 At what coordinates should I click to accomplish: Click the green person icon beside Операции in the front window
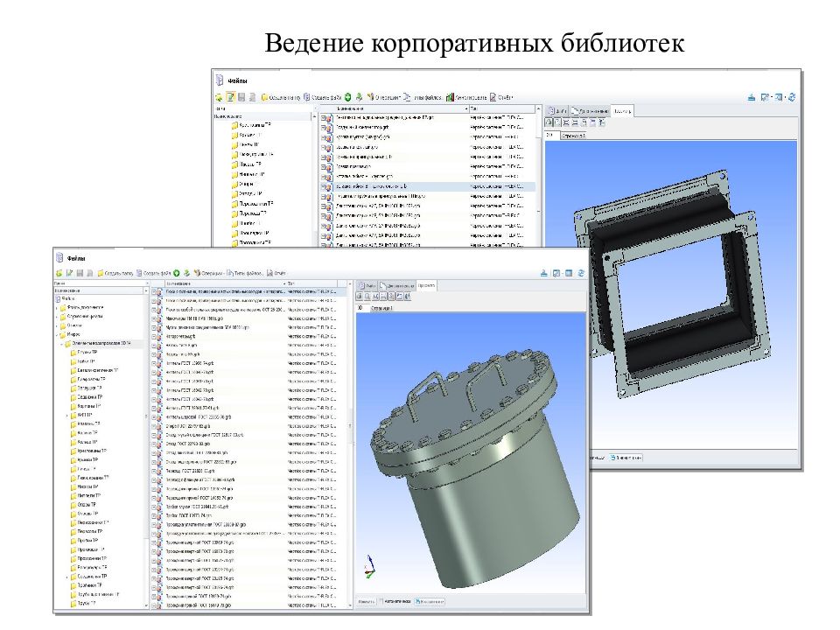[x=186, y=273]
